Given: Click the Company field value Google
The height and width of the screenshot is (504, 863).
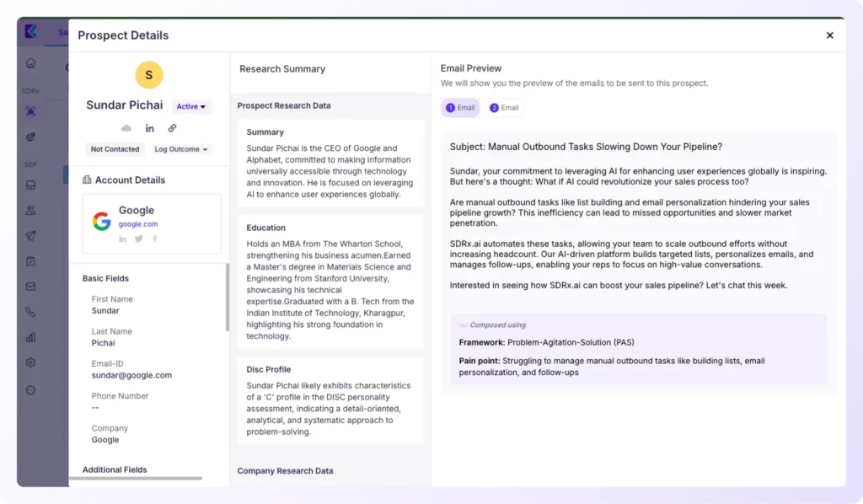Looking at the screenshot, I should 105,440.
